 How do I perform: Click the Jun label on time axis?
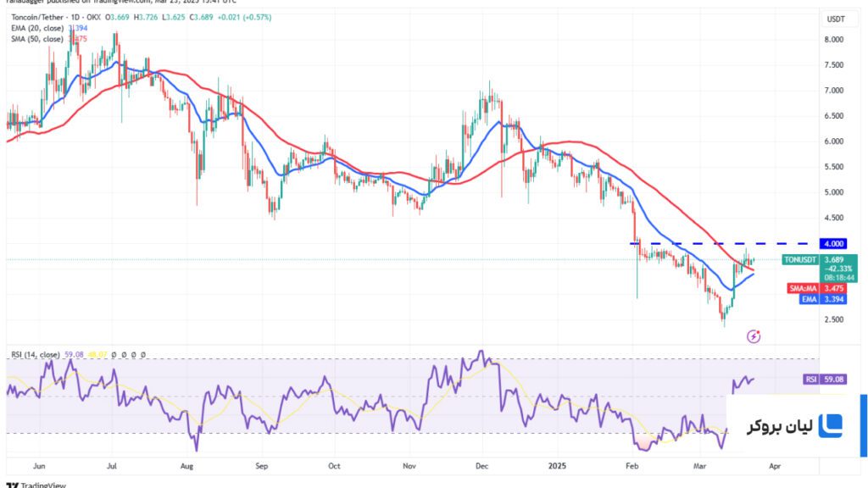pos(39,467)
